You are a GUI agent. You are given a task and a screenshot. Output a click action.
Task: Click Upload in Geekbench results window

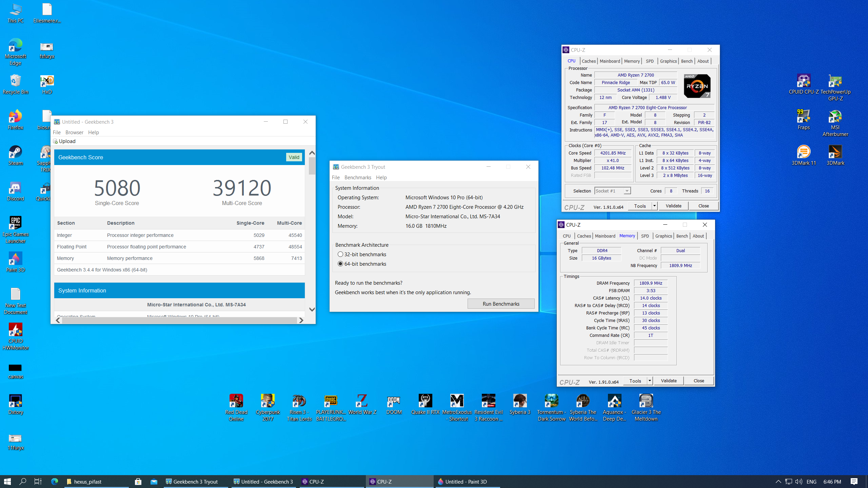(64, 141)
